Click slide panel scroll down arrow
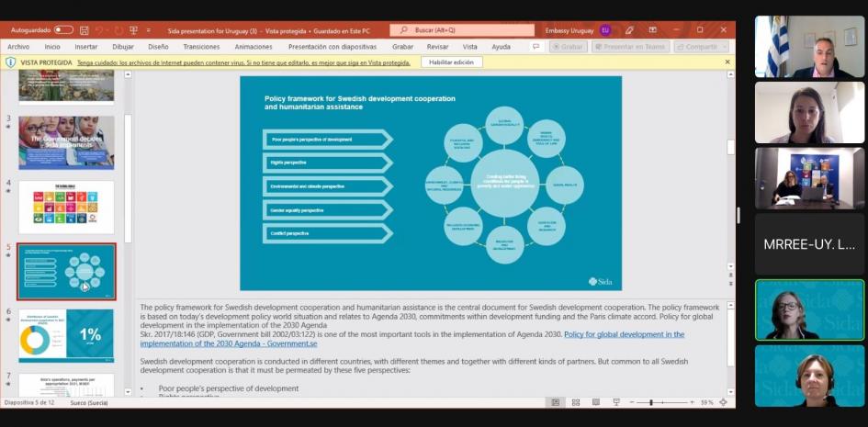The height and width of the screenshot is (427, 868). coord(128,392)
